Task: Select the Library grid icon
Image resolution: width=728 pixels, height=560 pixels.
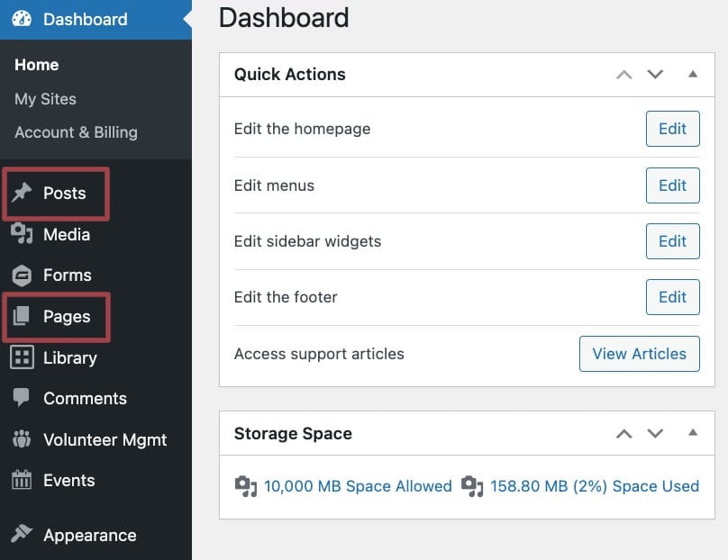Action: (23, 357)
